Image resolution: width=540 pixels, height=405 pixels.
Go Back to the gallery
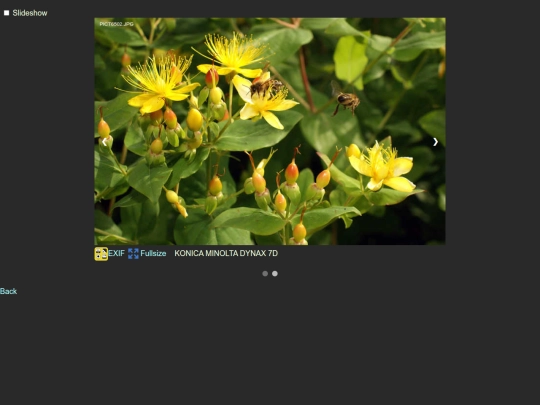click(8, 291)
